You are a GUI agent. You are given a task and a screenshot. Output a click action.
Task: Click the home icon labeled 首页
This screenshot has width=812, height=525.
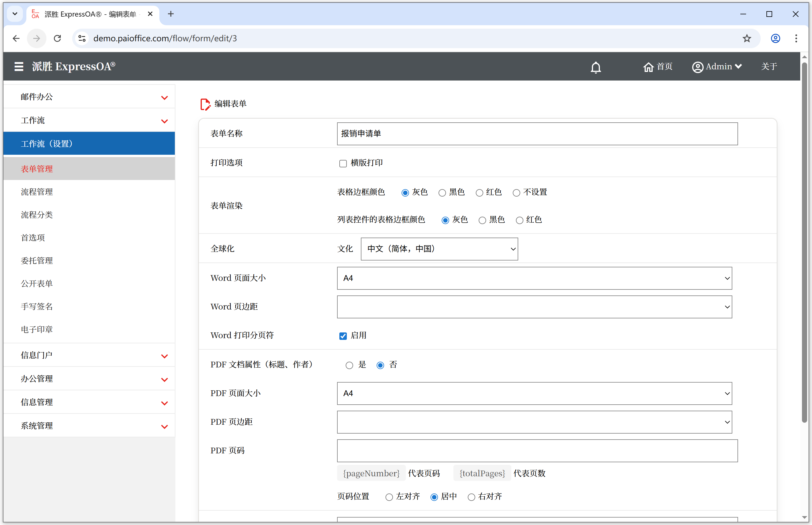(x=648, y=67)
